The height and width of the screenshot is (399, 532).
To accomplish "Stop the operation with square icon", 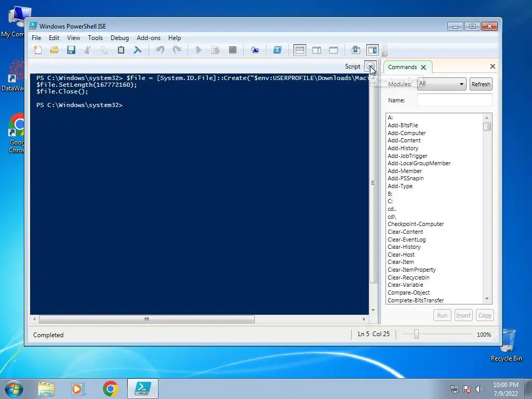I will coord(232,50).
